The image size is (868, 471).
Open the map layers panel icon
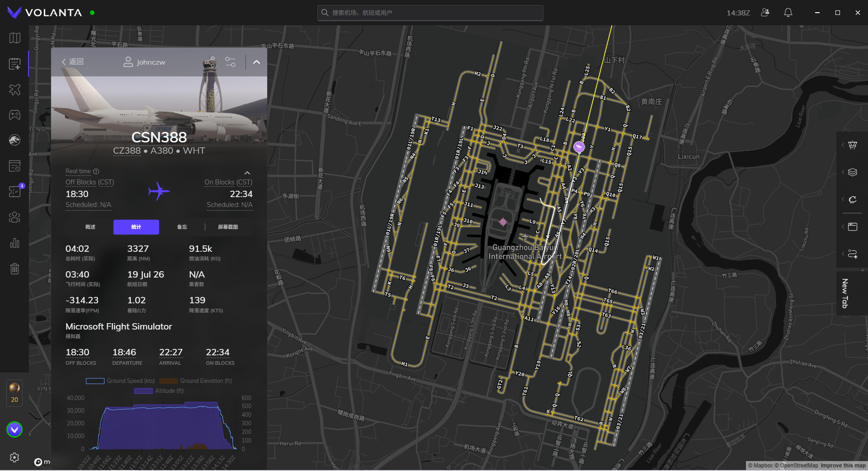(853, 172)
